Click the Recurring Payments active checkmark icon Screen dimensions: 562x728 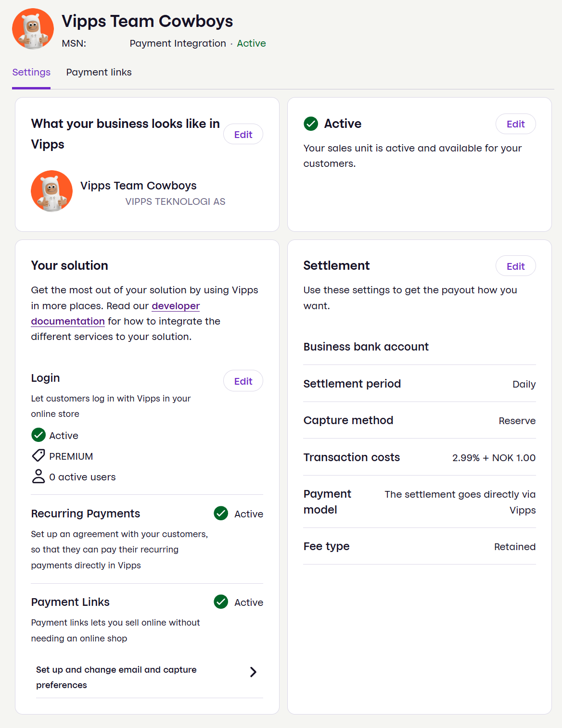pos(221,514)
